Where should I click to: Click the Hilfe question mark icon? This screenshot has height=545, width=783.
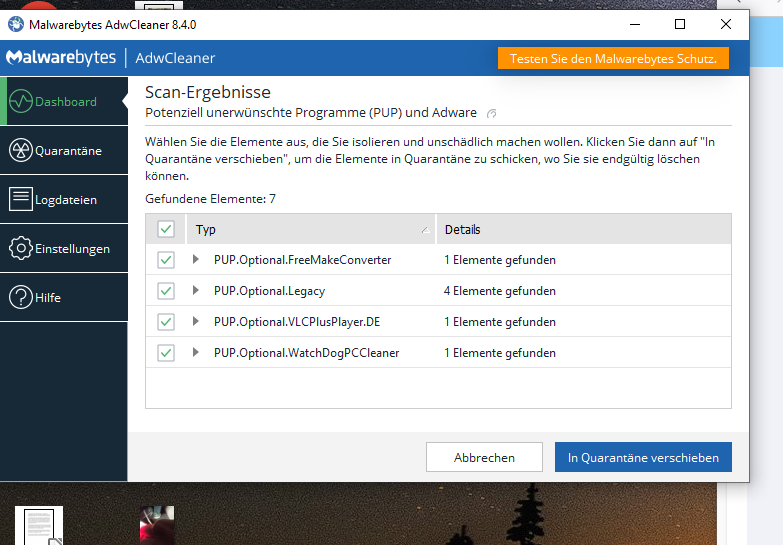coord(21,297)
